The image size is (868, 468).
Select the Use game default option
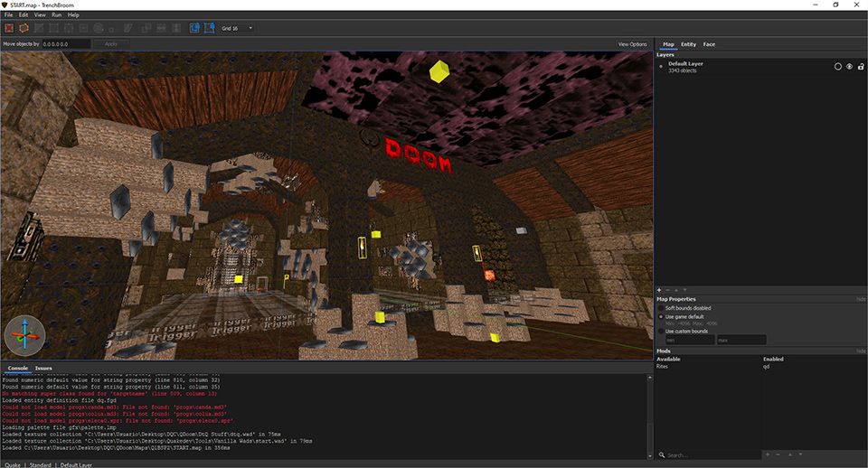661,316
